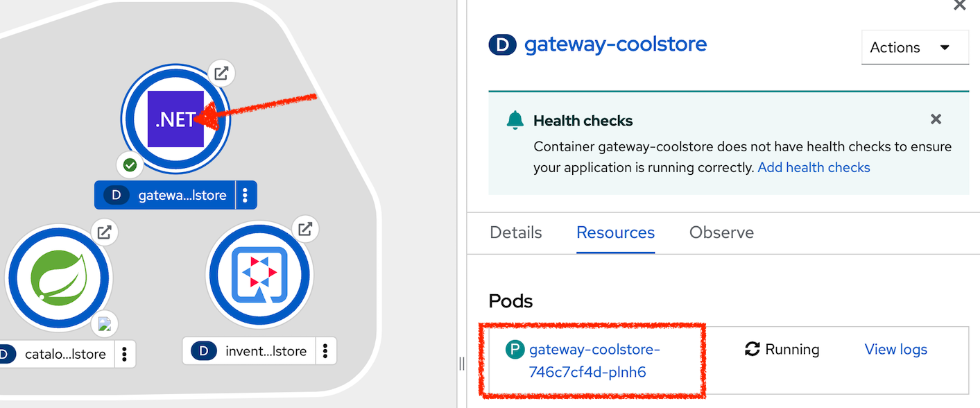Viewport: 980px width, 408px height.
Task: Switch to the Details tab
Action: (x=516, y=232)
